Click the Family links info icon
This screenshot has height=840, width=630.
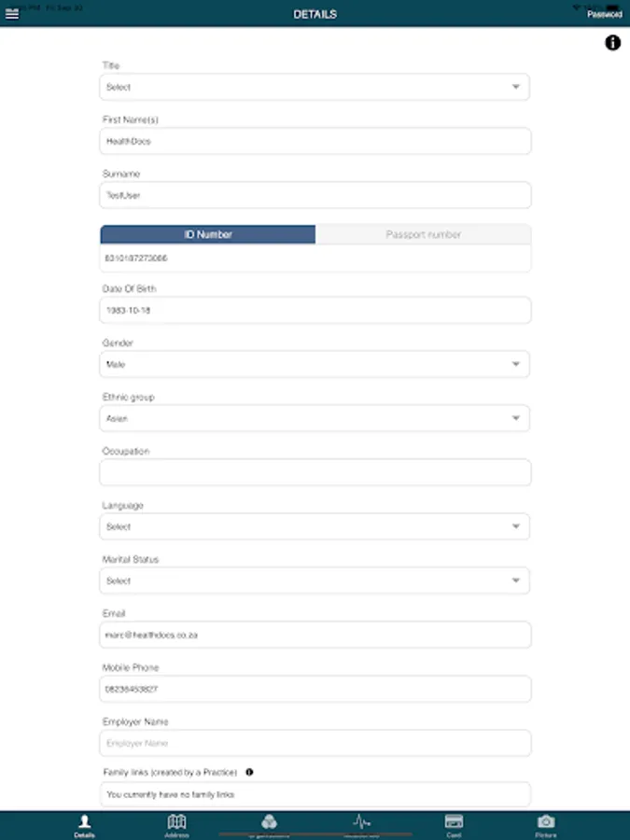click(x=249, y=772)
